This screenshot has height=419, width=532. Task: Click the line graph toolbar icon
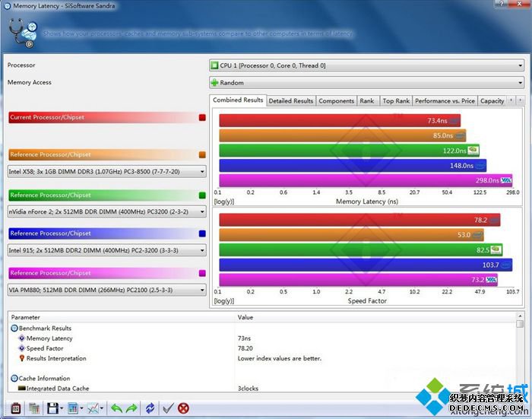(x=93, y=408)
